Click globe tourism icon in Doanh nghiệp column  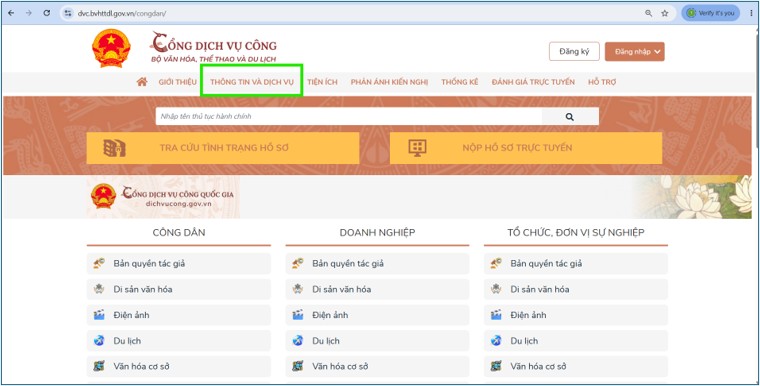tap(298, 341)
